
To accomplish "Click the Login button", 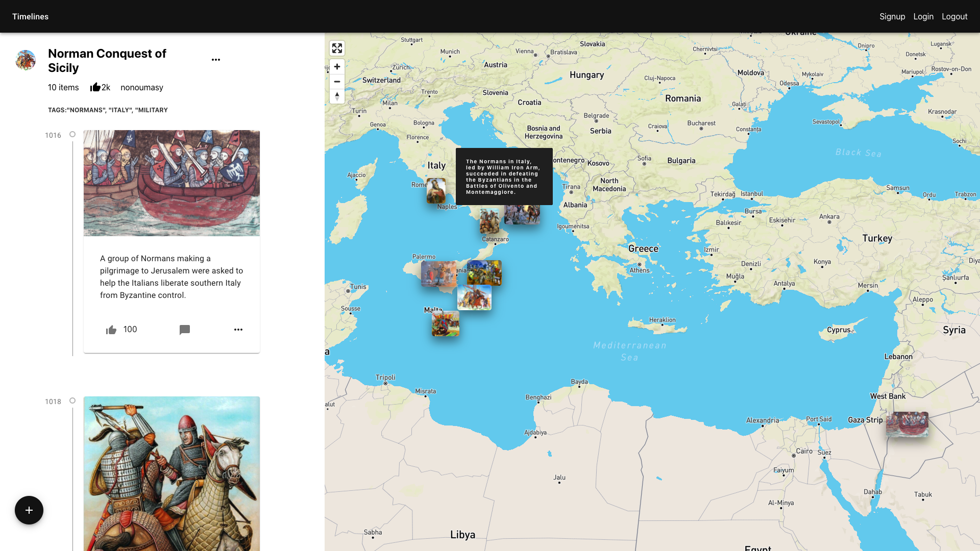I will 923,16.
